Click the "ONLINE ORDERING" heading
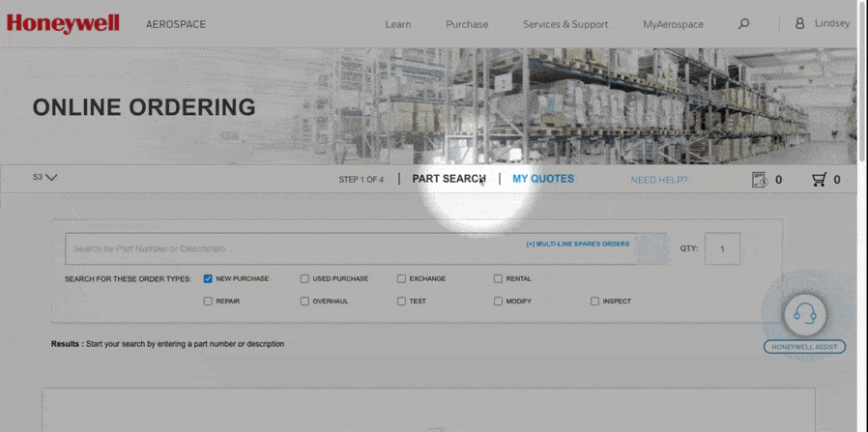Viewport: 868px width, 432px height. point(144,107)
